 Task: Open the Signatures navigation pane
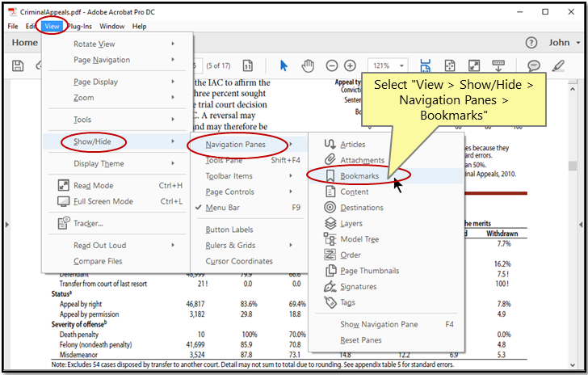(386, 286)
